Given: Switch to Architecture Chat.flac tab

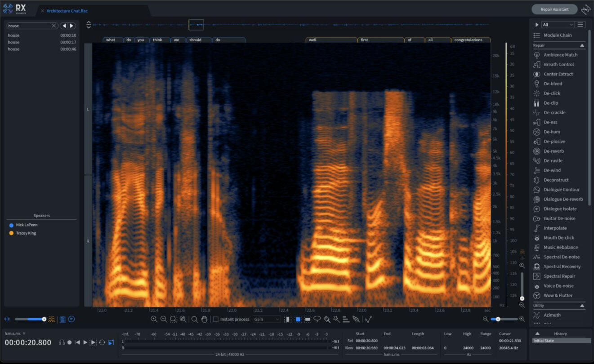Looking at the screenshot, I should point(67,11).
